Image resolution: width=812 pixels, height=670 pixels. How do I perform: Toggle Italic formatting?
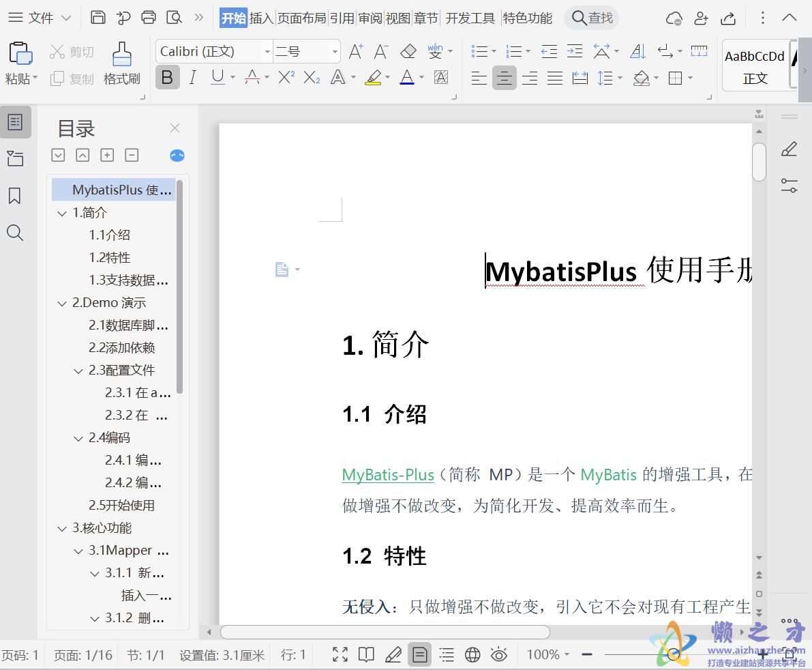tap(193, 78)
